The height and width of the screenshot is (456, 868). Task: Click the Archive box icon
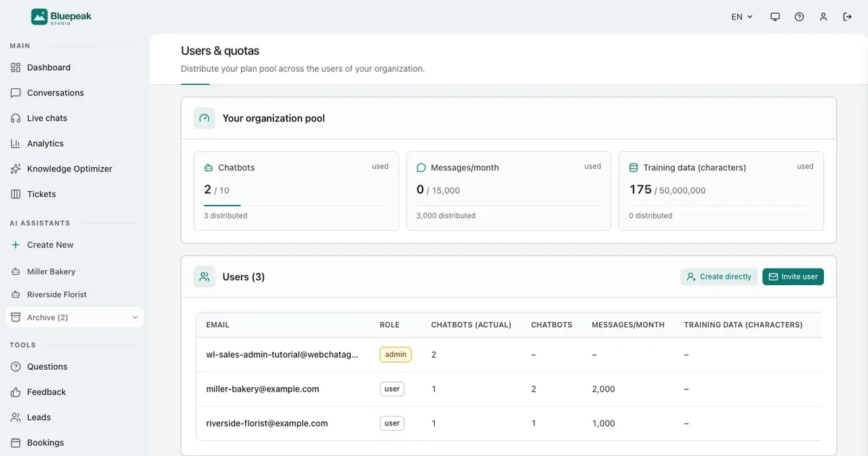(x=16, y=318)
